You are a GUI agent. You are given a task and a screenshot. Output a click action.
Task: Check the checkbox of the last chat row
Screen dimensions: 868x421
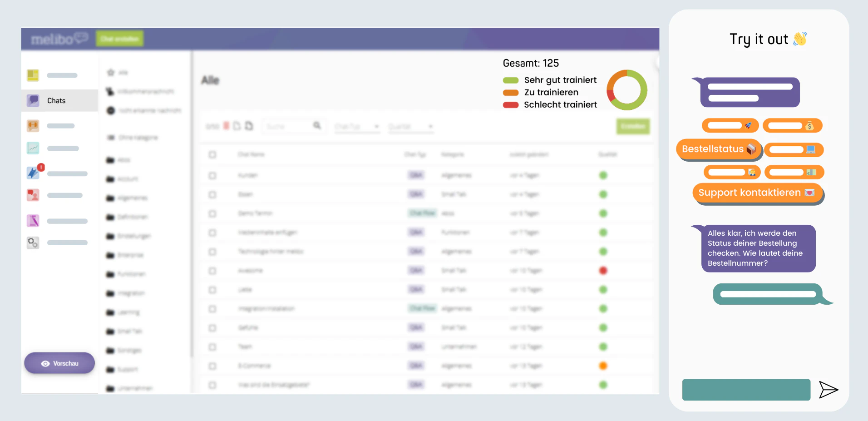[x=212, y=385]
